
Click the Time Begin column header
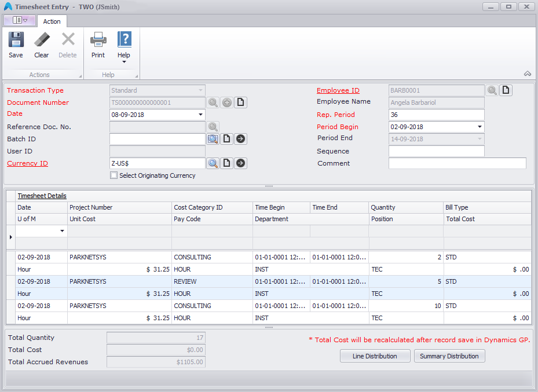[281, 207]
